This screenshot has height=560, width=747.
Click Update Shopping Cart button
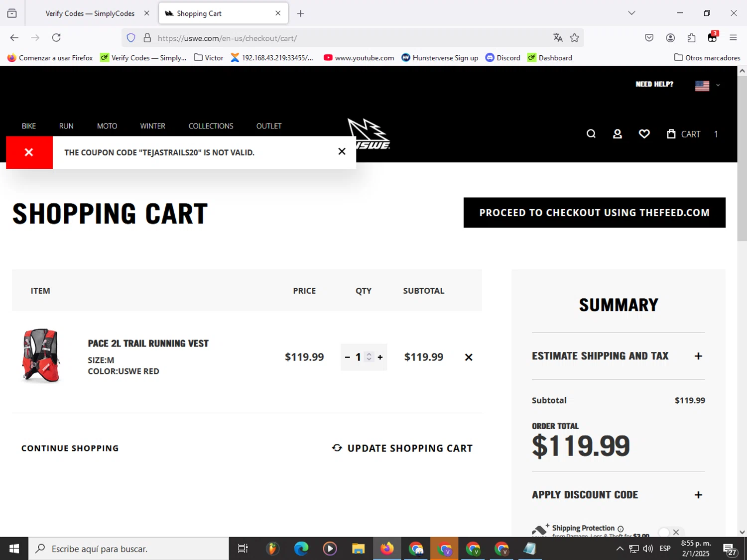[x=402, y=448]
